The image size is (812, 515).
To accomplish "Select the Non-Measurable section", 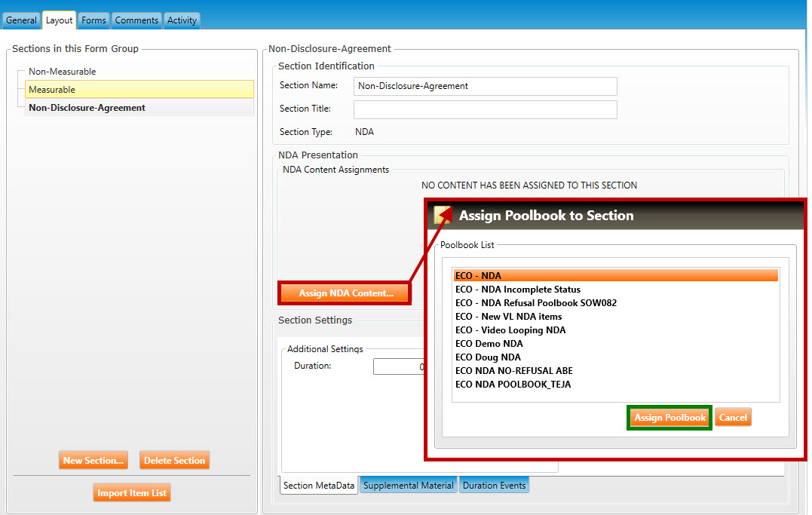I will click(x=63, y=72).
